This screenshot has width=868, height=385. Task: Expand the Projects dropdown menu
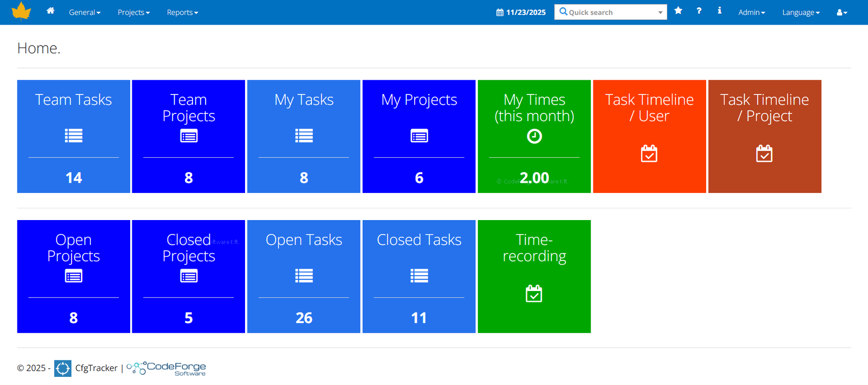click(134, 12)
